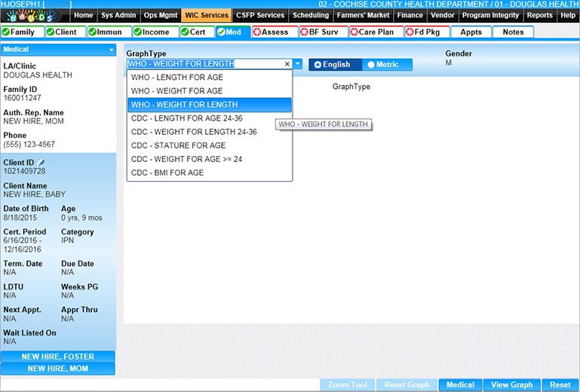Image resolution: width=580 pixels, height=392 pixels.
Task: Click the View Graph button
Action: pyautogui.click(x=511, y=384)
